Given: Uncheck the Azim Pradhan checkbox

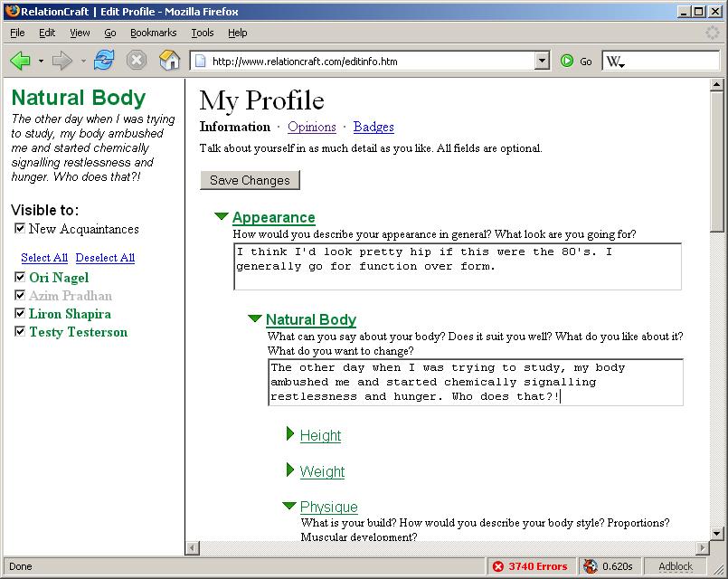Looking at the screenshot, I should click(x=20, y=295).
